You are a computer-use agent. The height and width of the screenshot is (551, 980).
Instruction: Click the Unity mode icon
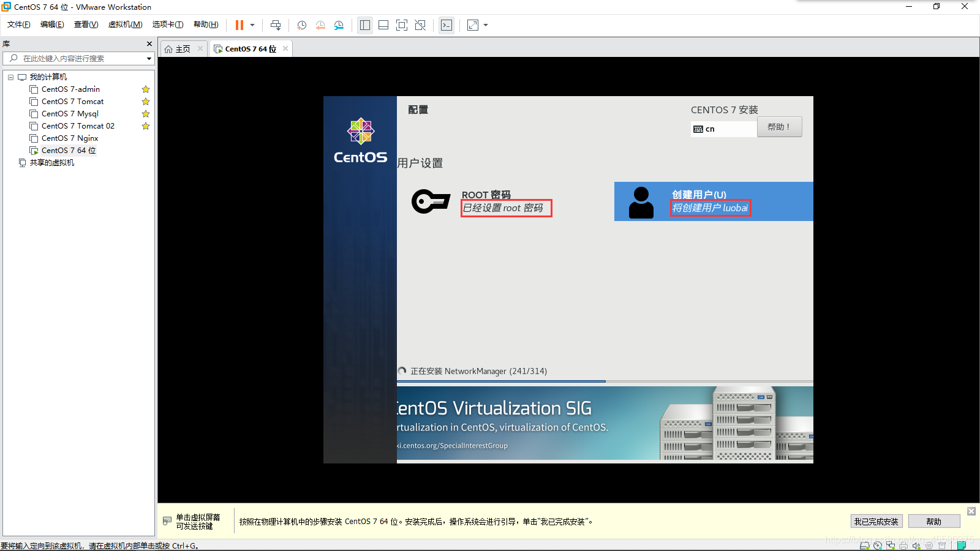pyautogui.click(x=420, y=25)
